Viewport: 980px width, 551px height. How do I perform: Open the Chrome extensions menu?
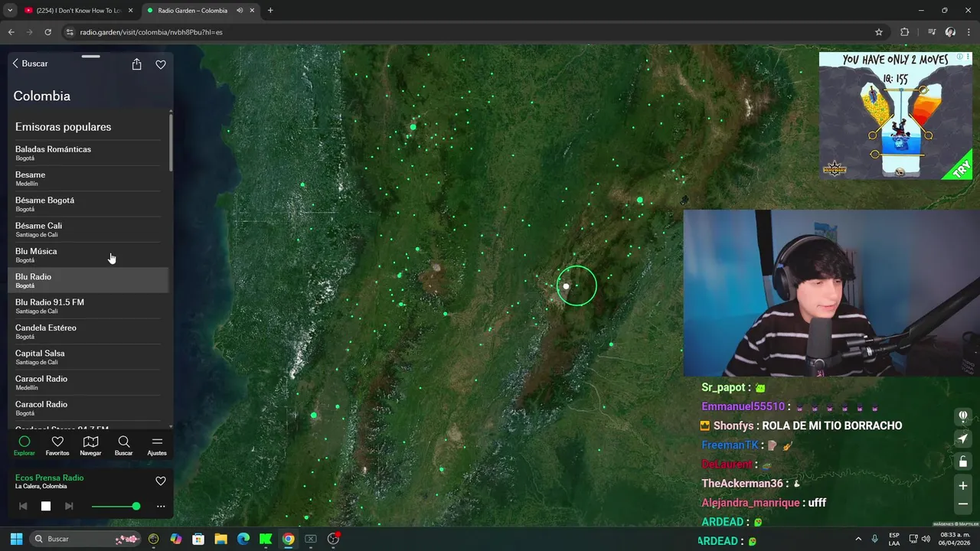[x=905, y=32]
